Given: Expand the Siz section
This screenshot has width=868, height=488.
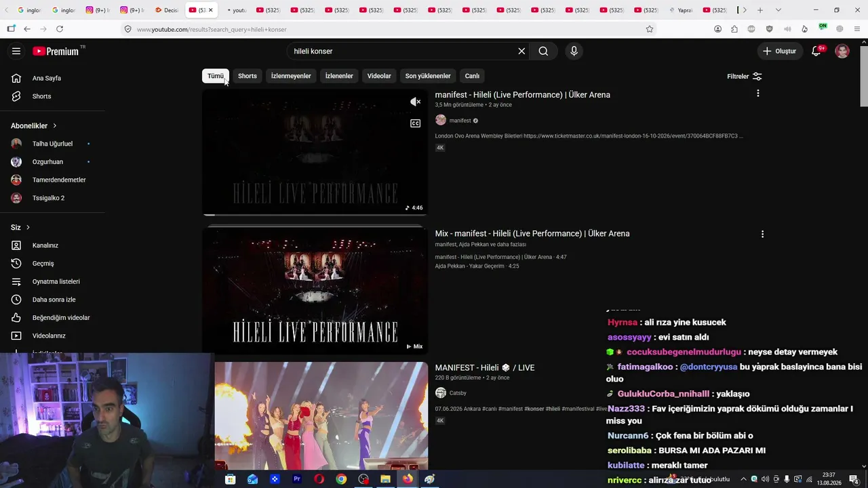Looking at the screenshot, I should (x=20, y=227).
